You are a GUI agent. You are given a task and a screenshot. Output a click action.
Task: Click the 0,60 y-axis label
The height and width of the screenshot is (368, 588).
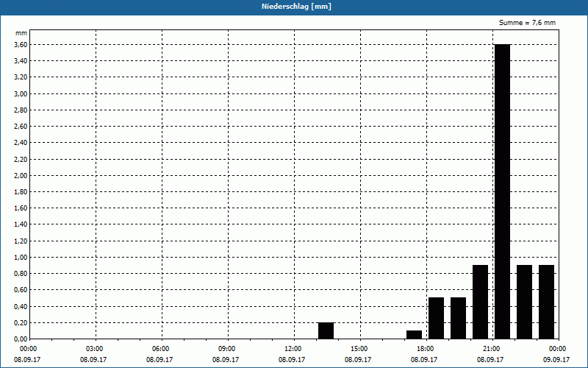click(x=21, y=290)
